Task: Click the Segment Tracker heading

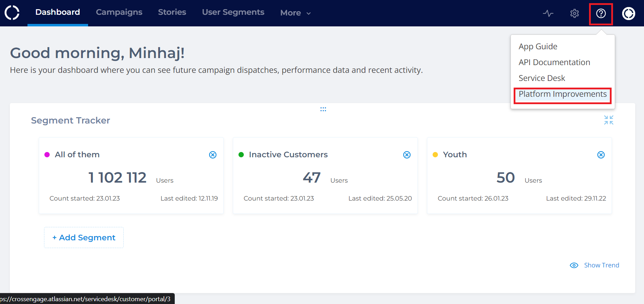Action: (70, 120)
